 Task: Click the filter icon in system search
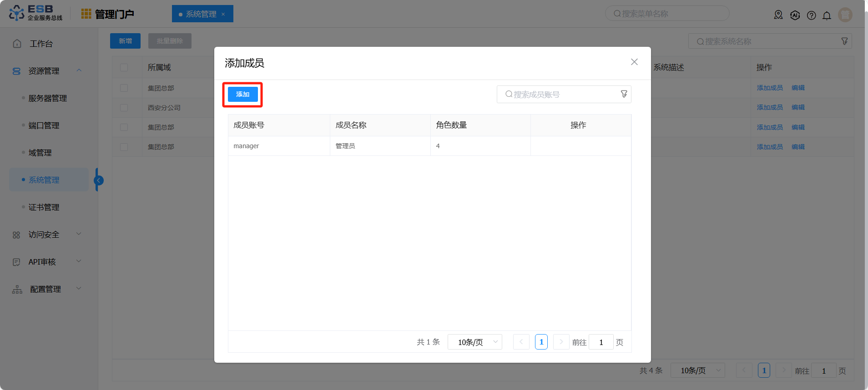coord(844,41)
